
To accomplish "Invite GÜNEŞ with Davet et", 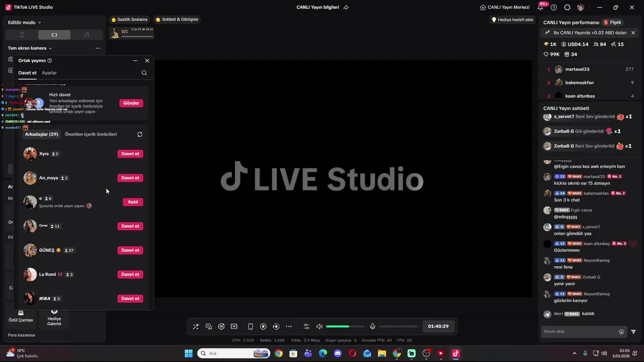I will click(130, 250).
